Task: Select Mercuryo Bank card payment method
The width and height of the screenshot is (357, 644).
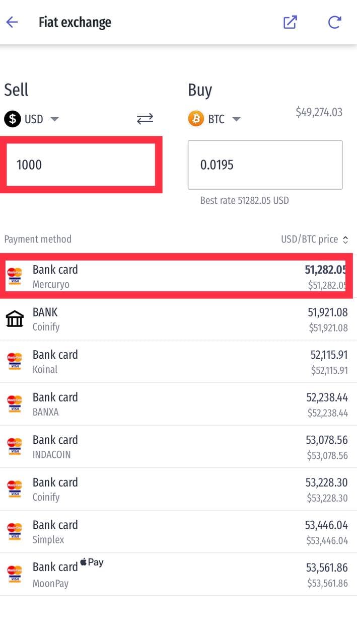Action: coord(176,276)
